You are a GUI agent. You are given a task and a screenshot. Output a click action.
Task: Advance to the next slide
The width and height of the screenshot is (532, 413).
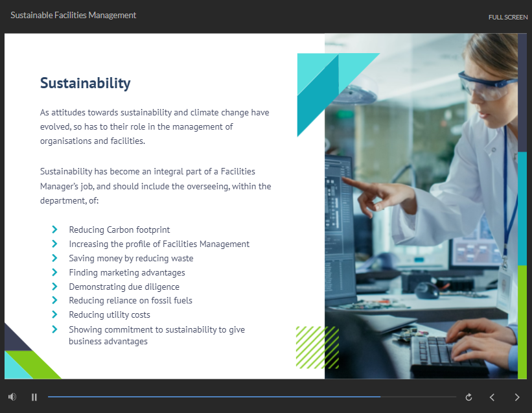point(516,397)
